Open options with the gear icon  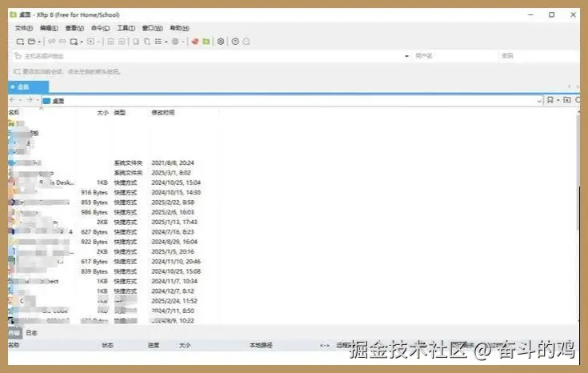(x=221, y=42)
